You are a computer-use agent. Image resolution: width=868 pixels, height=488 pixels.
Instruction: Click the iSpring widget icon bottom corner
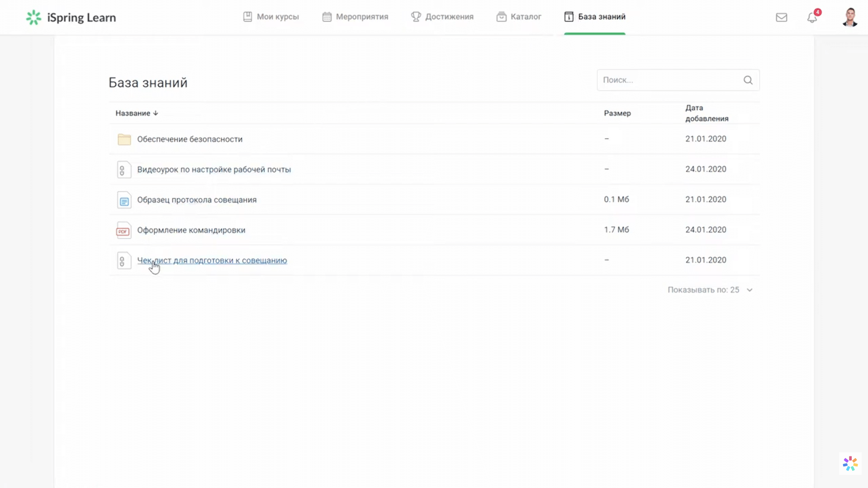[x=850, y=464]
